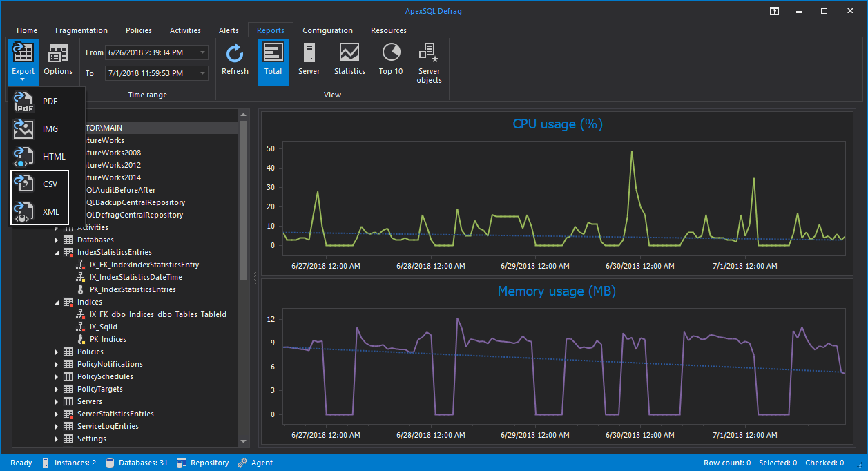This screenshot has width=868, height=471.
Task: Export report as CSV
Action: (46, 184)
